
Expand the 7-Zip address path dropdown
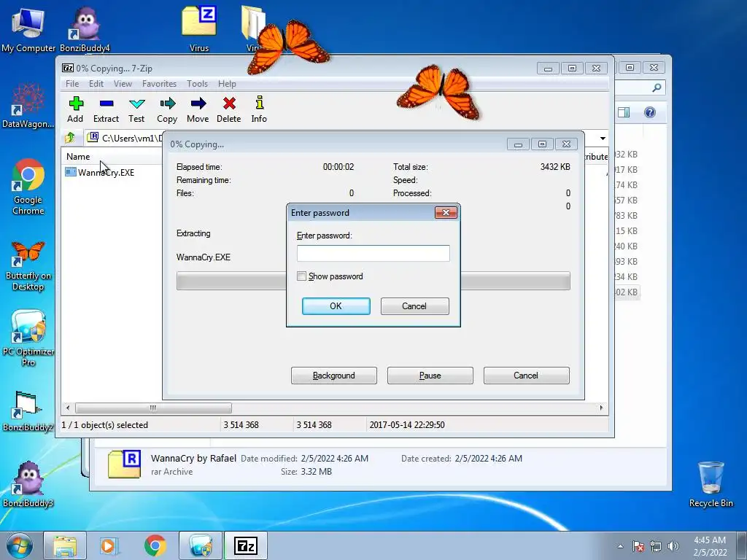tap(603, 138)
